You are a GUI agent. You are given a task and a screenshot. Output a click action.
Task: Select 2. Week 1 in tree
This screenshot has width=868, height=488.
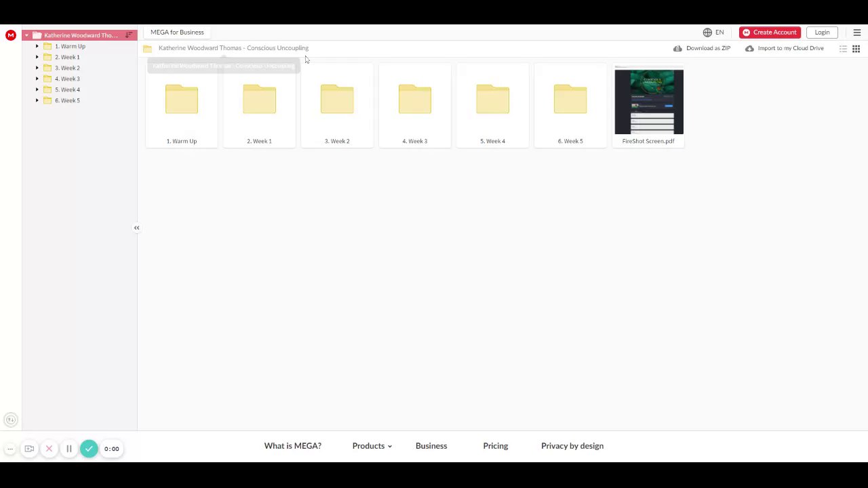[67, 57]
